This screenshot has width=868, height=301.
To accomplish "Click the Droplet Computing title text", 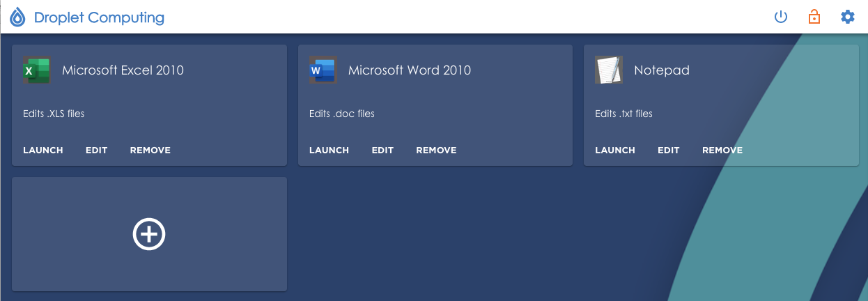I will (99, 17).
